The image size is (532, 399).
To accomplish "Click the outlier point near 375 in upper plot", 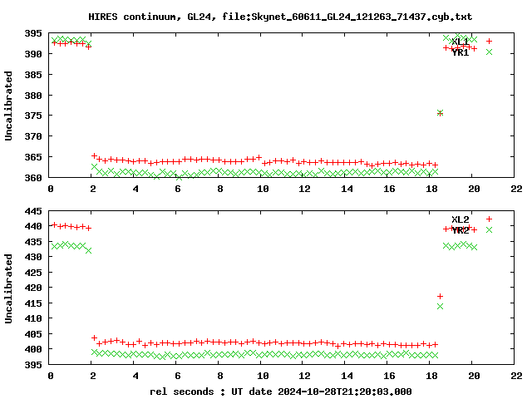I will click(x=440, y=113).
